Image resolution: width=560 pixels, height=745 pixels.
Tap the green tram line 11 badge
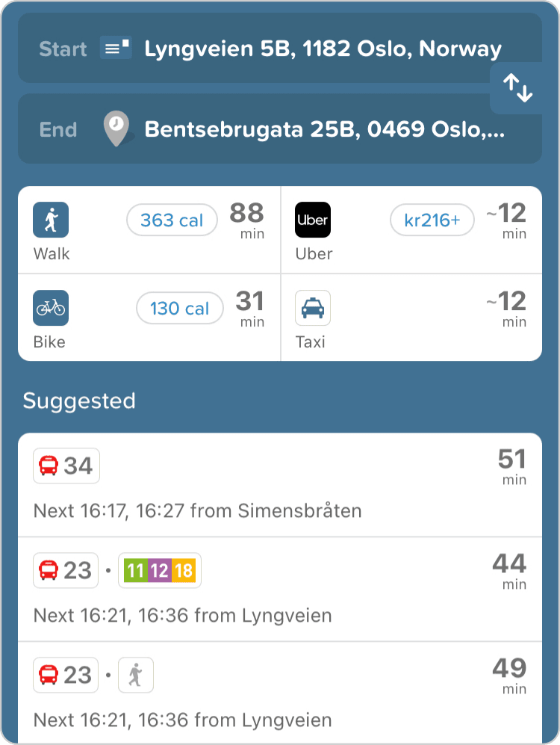[134, 571]
